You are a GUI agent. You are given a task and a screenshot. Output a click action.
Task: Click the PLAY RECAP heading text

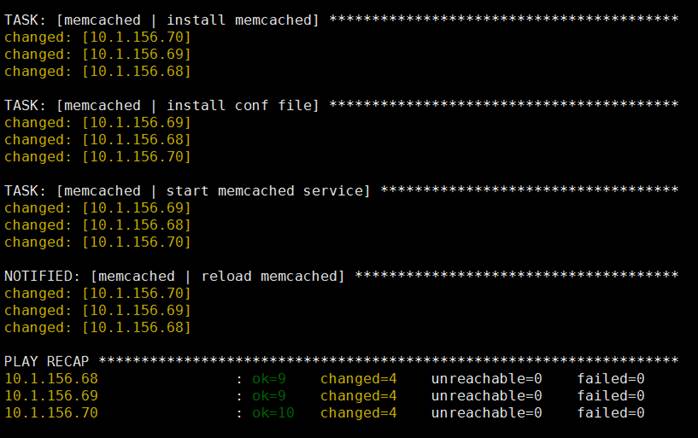coord(47,361)
